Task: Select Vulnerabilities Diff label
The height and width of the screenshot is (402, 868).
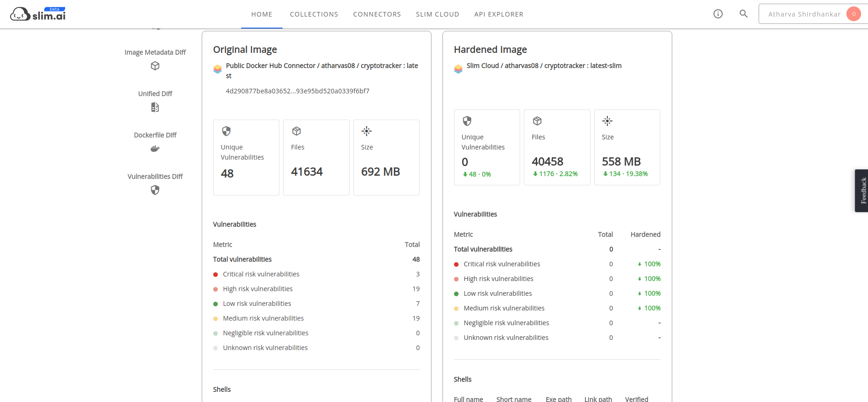Action: click(x=155, y=177)
